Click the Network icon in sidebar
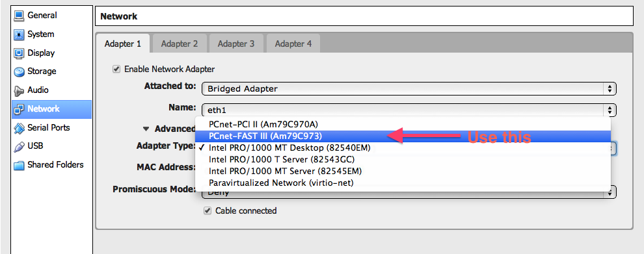This screenshot has height=254, width=644. (x=19, y=109)
